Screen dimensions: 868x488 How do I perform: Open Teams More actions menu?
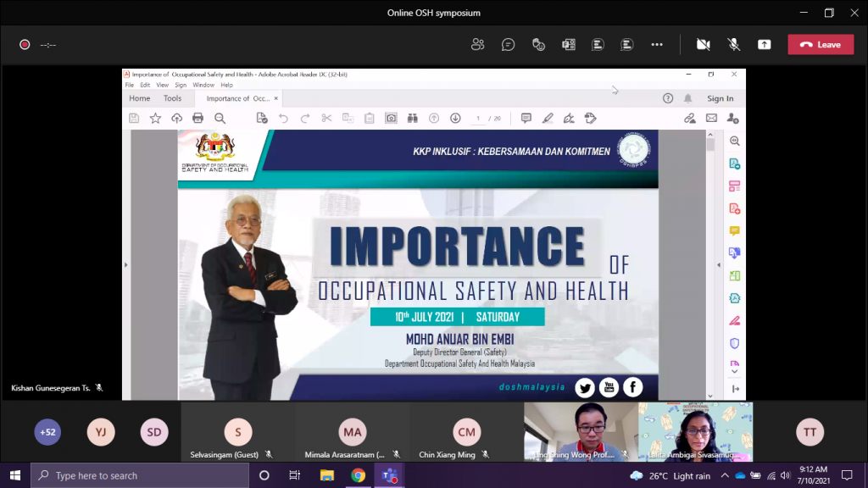657,45
